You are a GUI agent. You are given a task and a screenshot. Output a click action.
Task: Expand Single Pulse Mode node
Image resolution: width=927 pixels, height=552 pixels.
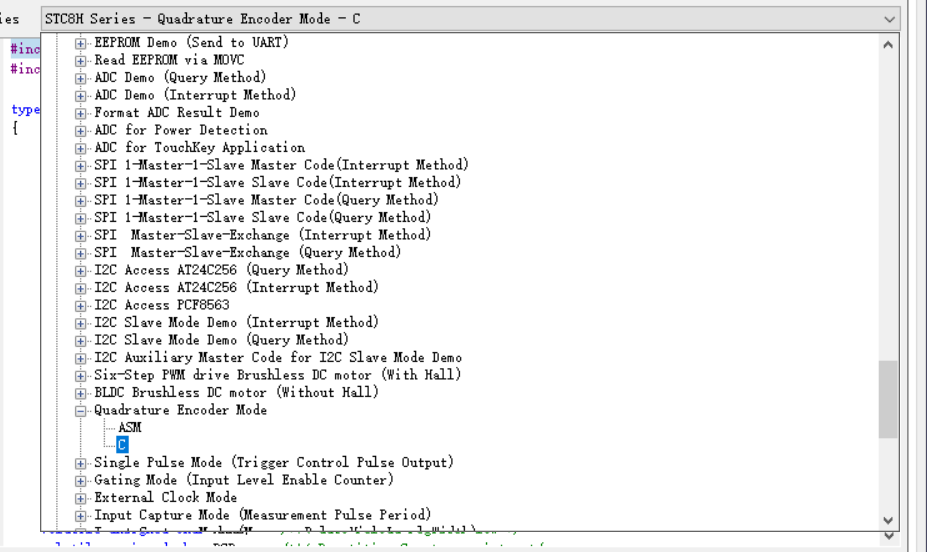(80, 463)
